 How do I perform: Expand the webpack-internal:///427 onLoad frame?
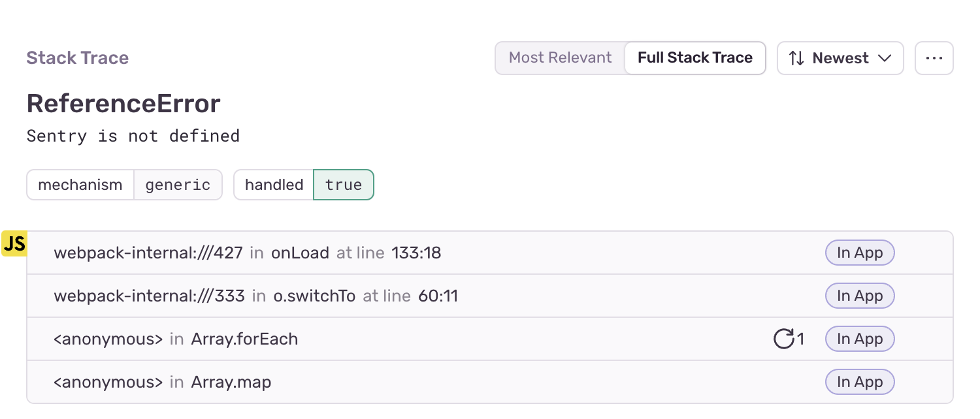click(x=490, y=253)
